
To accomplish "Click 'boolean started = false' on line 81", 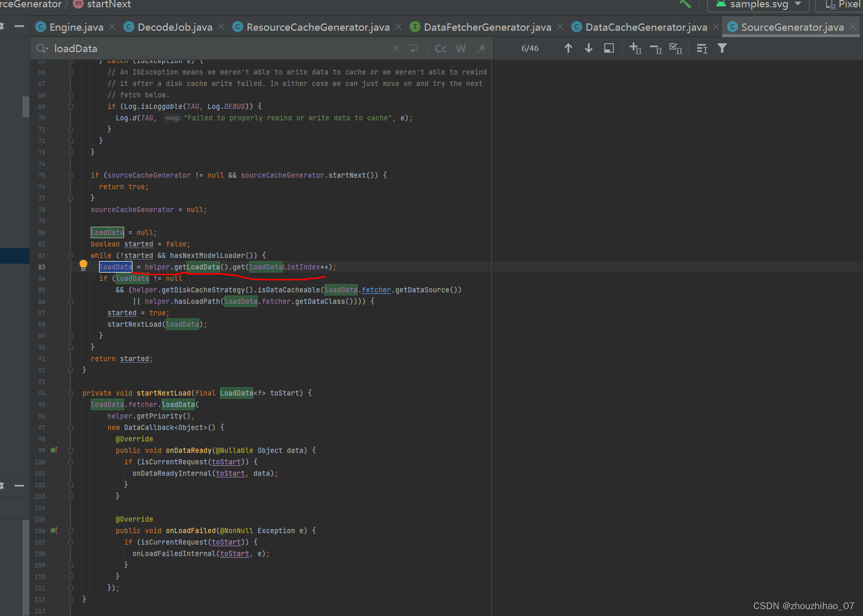I will tap(138, 244).
